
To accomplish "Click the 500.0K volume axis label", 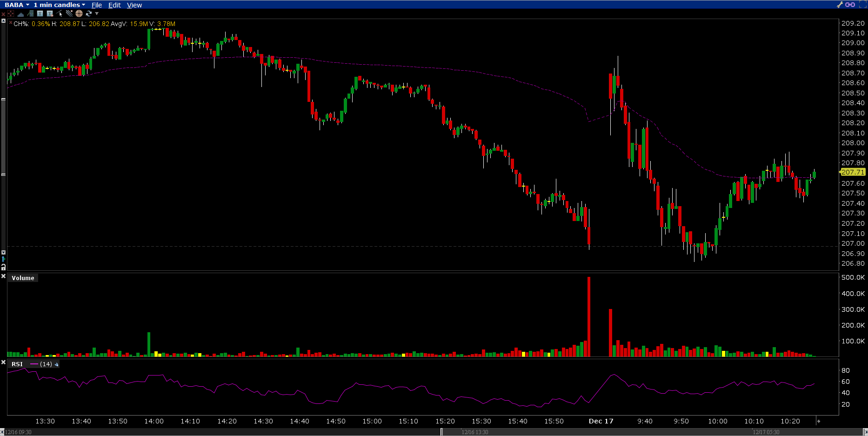I will (853, 277).
